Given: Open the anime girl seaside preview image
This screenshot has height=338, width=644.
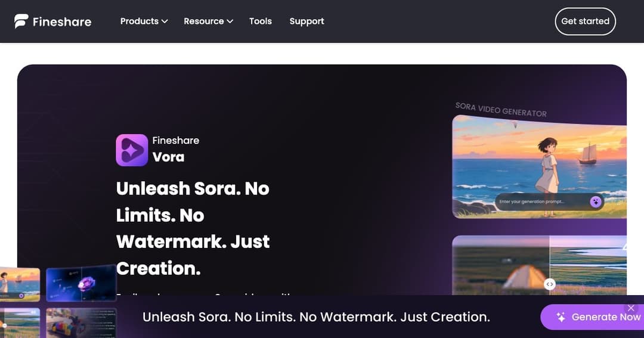Looking at the screenshot, I should [x=539, y=166].
